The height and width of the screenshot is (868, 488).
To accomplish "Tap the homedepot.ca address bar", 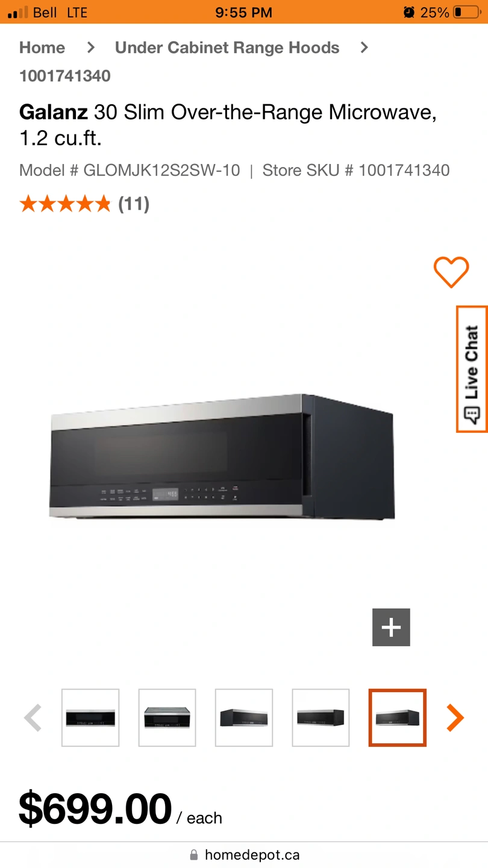I will [244, 855].
